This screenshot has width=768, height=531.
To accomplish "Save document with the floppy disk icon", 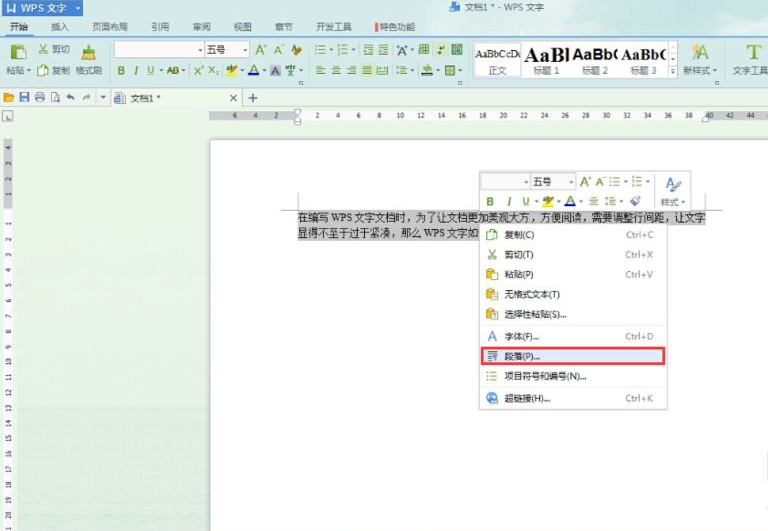I will (24, 97).
